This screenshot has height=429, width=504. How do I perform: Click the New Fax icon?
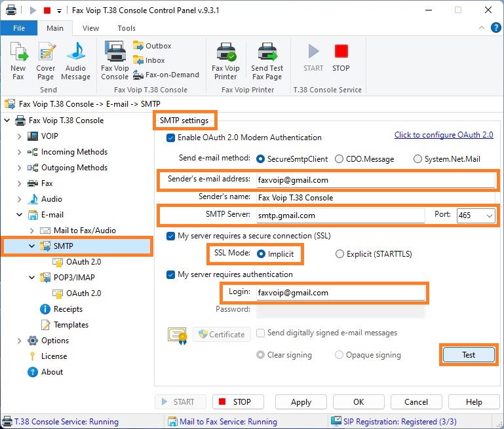(18, 61)
